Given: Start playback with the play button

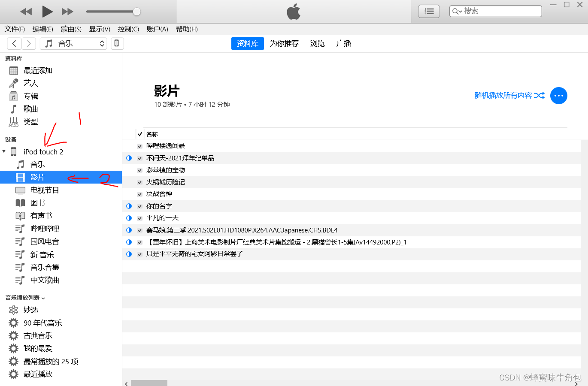Looking at the screenshot, I should pos(47,12).
